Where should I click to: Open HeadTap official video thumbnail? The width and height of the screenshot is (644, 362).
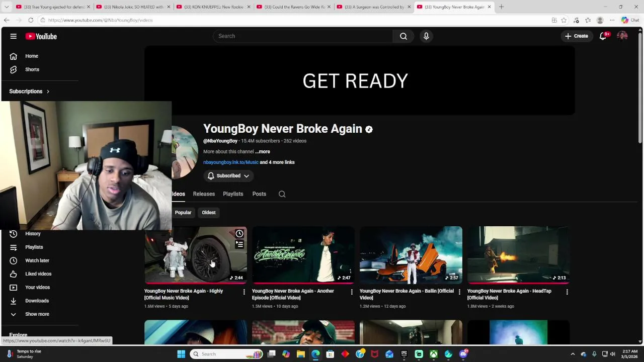tap(519, 255)
